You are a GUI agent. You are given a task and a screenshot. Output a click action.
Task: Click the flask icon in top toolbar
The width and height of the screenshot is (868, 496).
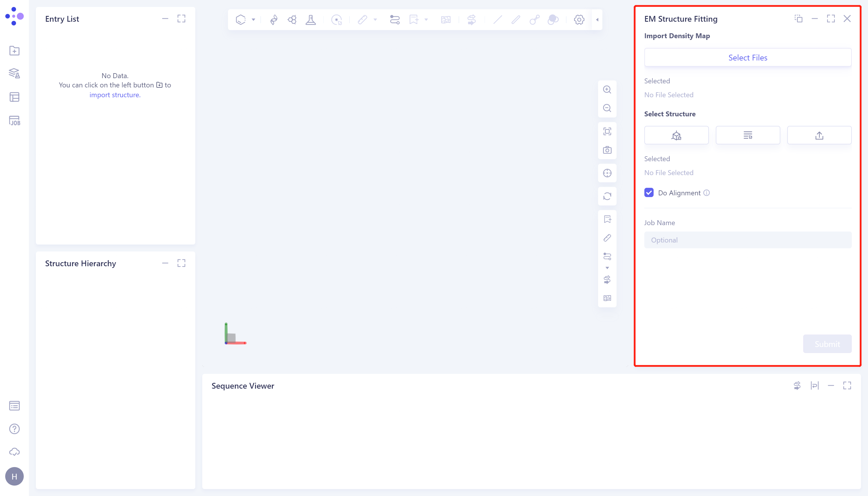tap(310, 20)
